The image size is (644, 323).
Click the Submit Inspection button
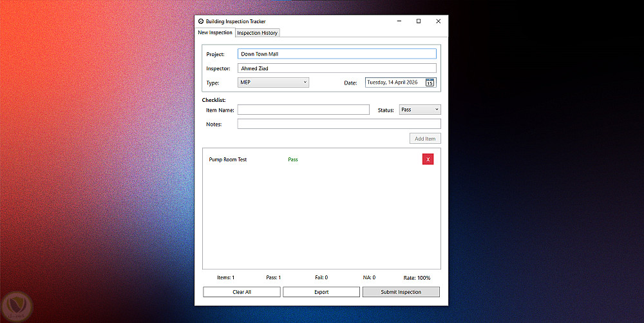pyautogui.click(x=401, y=292)
